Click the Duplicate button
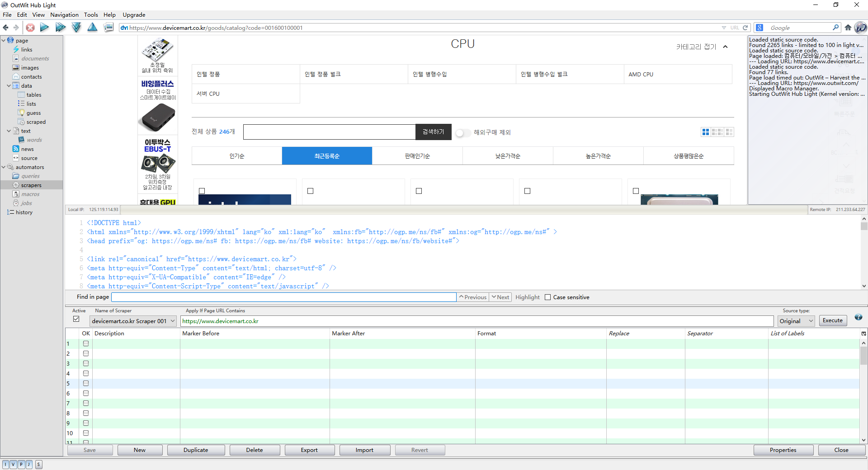Image resolution: width=868 pixels, height=470 pixels. (196, 450)
